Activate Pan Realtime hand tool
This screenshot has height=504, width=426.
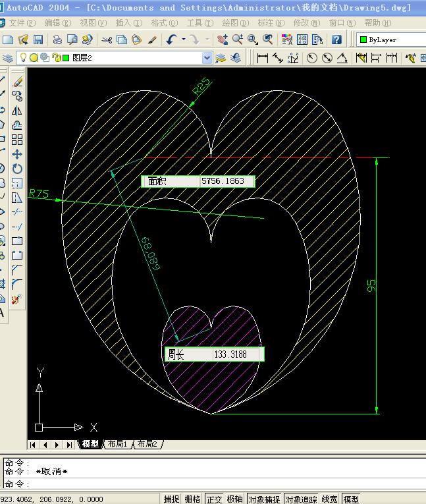pos(222,40)
